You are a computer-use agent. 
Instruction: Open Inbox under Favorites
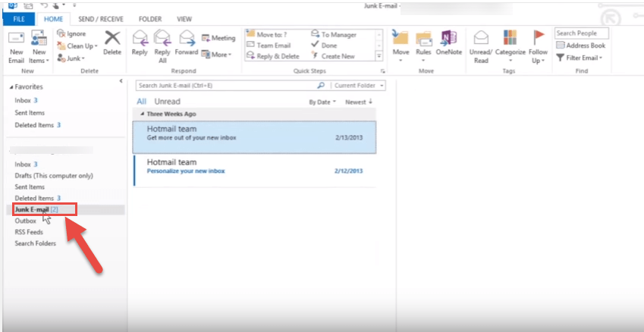[26, 100]
